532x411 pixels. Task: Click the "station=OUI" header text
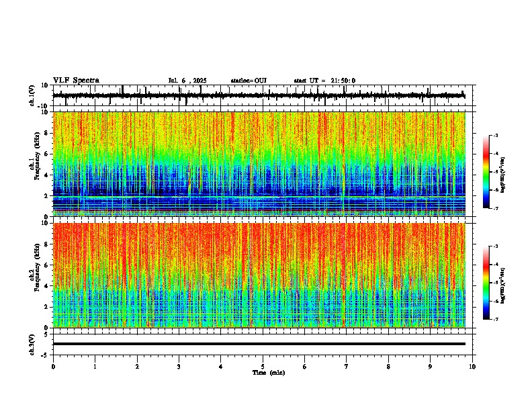point(249,81)
